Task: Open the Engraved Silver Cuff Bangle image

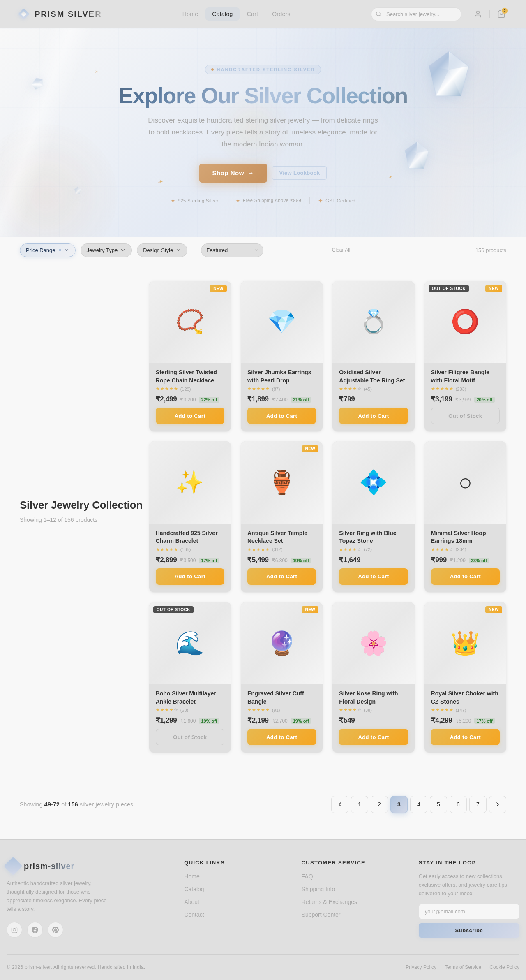Action: coord(281,643)
